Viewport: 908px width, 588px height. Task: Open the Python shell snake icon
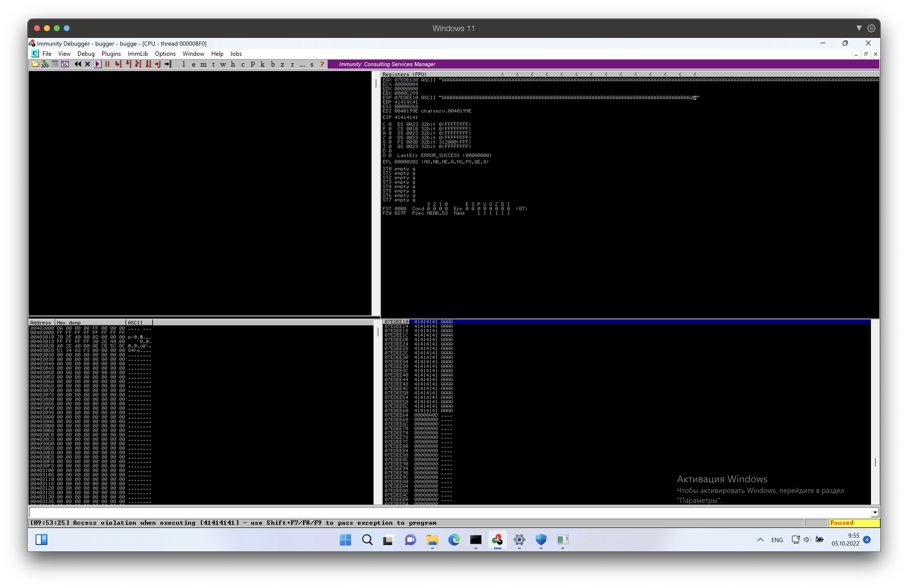click(45, 64)
